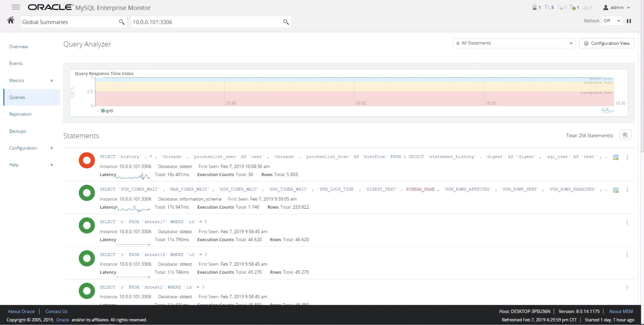
Task: Open the About Oracle link
Action: (21, 311)
